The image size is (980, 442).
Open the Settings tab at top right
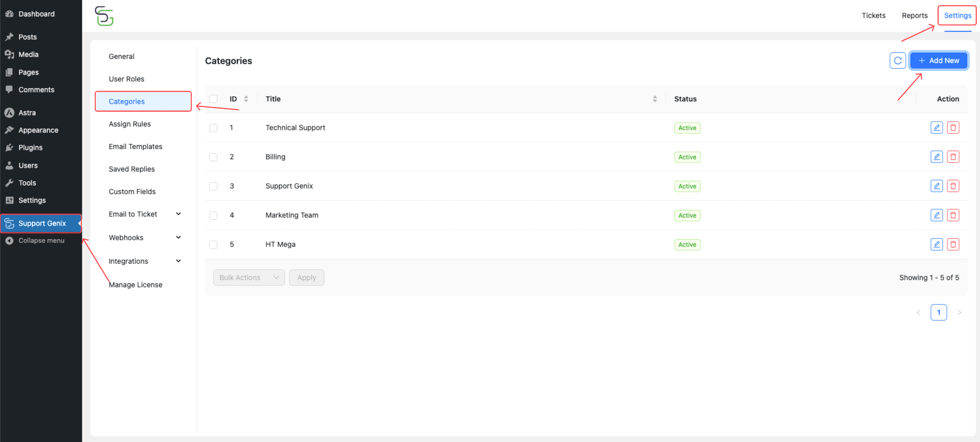[x=957, y=15]
